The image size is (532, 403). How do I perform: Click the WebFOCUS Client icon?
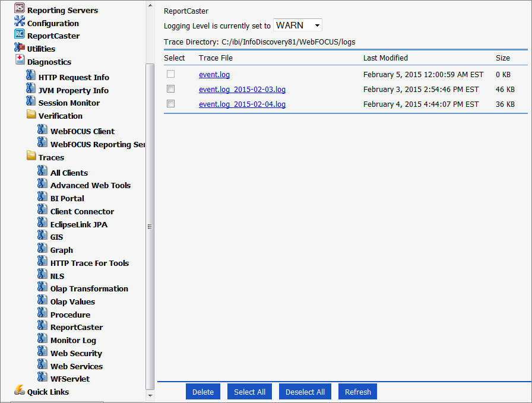[42, 129]
